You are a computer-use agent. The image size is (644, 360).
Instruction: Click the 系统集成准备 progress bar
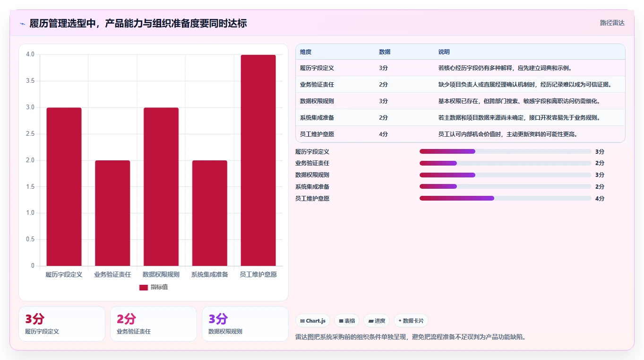coord(506,186)
